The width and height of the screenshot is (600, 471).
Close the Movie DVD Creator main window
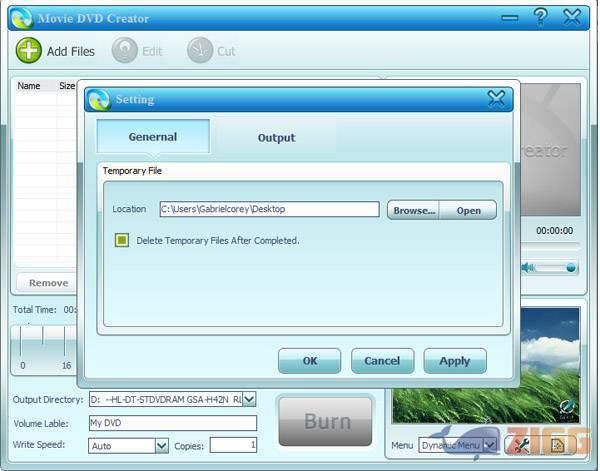pyautogui.click(x=572, y=17)
